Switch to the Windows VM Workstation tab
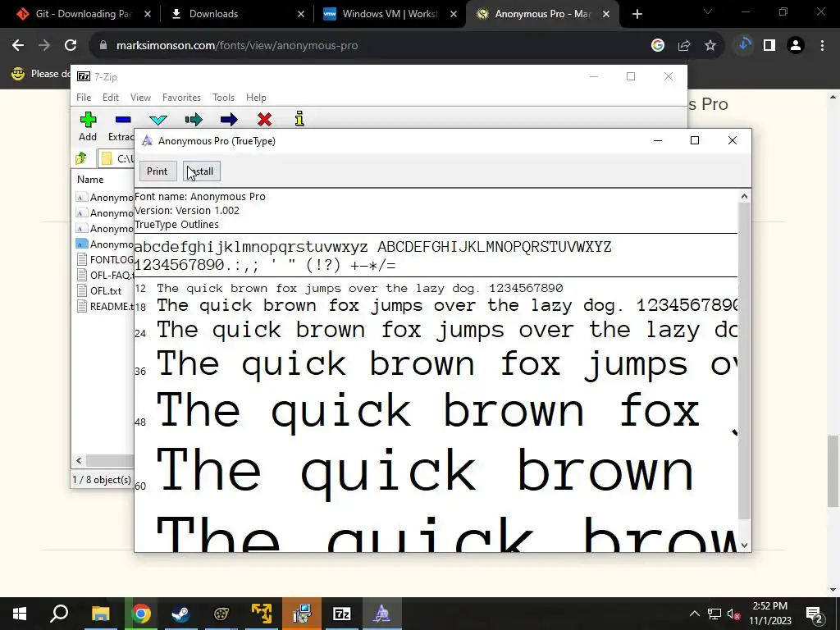Screen dimensions: 840x630 point(389,14)
